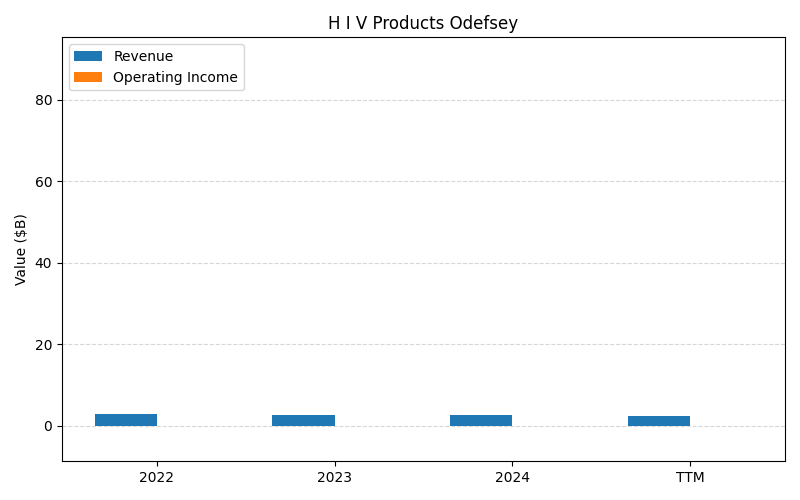Click the '2024' x-axis label
Viewport: 800px width, 500px height.
point(512,478)
